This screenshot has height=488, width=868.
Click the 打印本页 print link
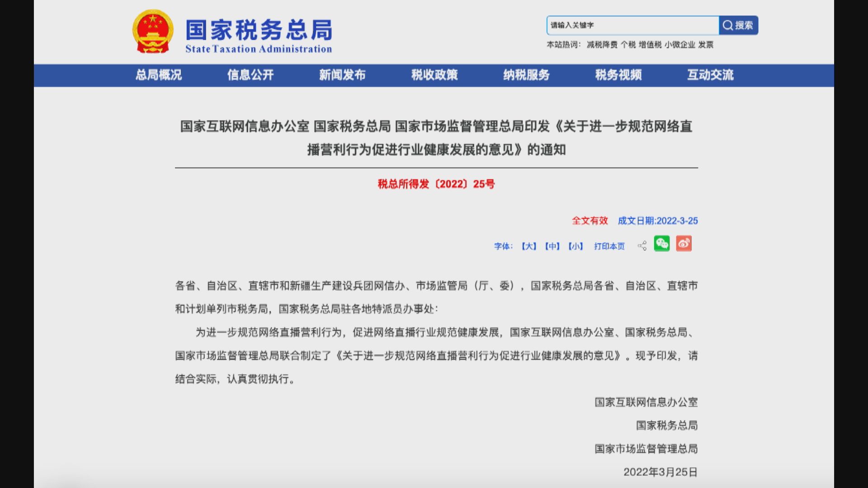point(609,246)
